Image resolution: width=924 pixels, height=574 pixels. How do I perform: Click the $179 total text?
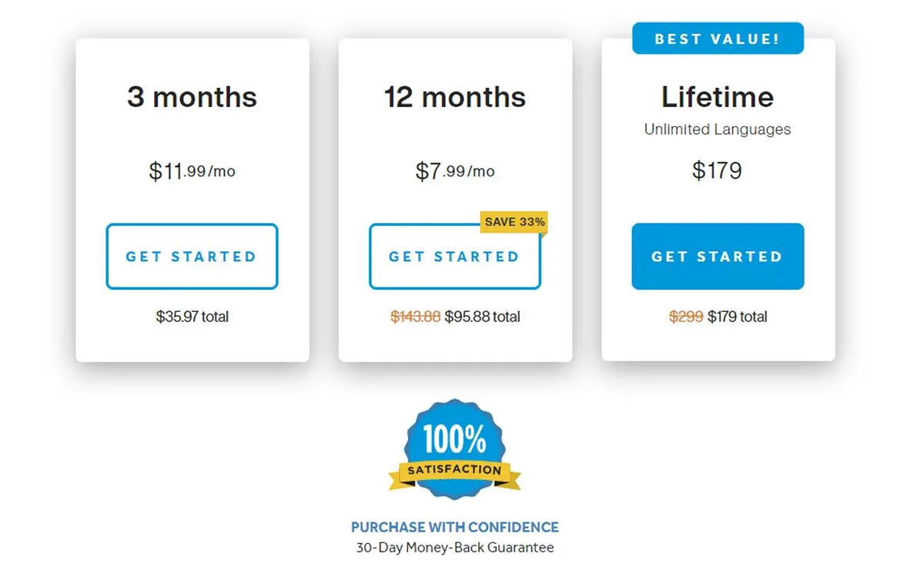738,317
